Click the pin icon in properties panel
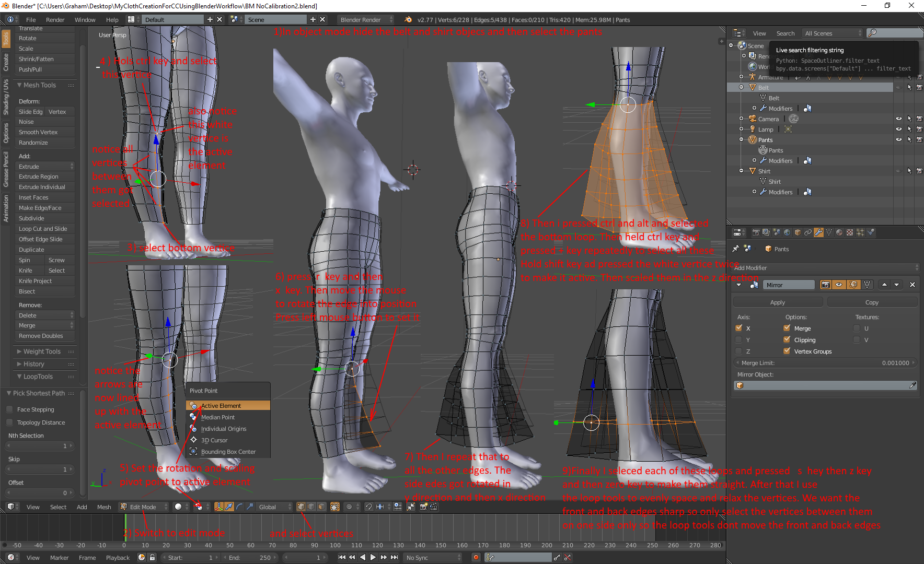This screenshot has height=564, width=924. click(x=735, y=249)
